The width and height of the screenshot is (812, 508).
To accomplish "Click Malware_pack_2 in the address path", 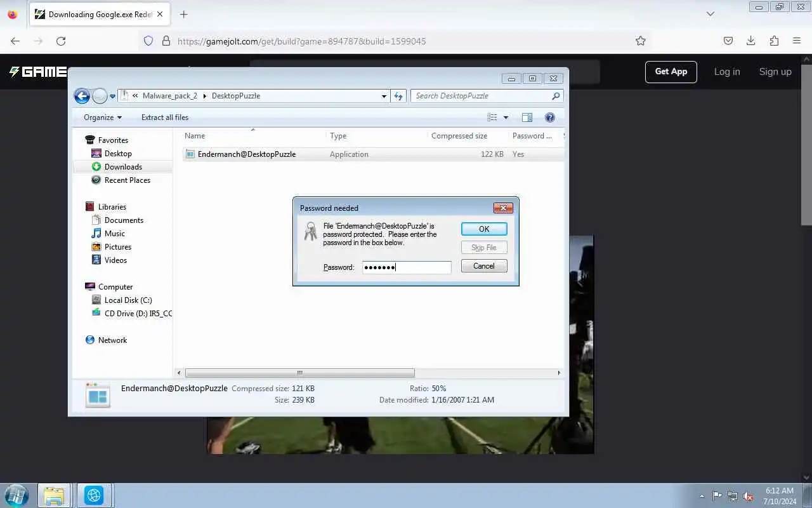I will (170, 96).
